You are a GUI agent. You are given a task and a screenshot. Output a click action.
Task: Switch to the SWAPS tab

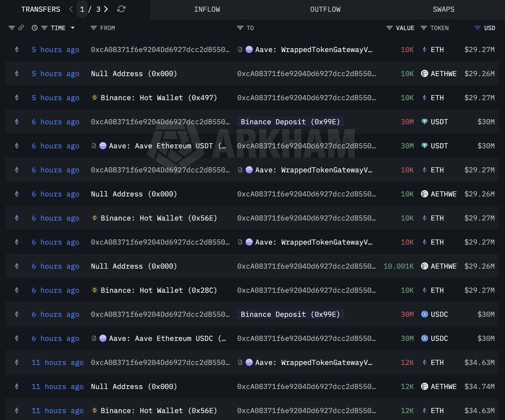tap(444, 9)
